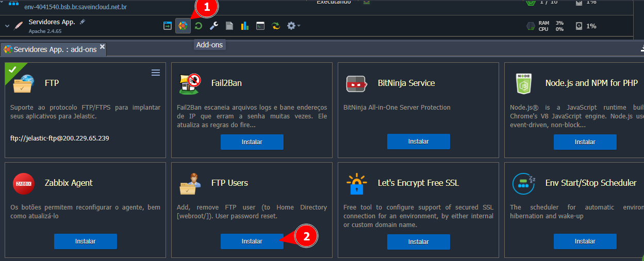This screenshot has width=644, height=261.
Task: Install the BitNinja Service add-on
Action: (418, 142)
